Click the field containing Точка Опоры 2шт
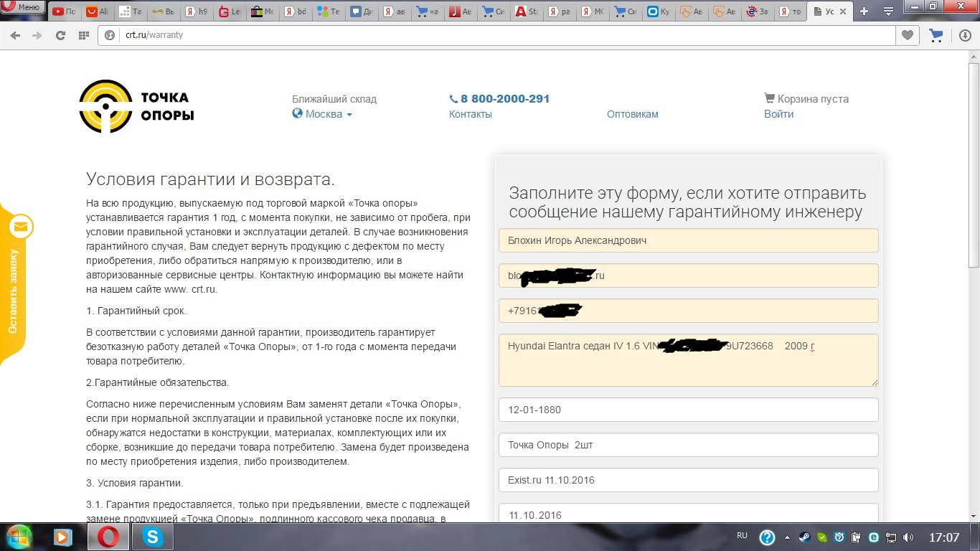Viewport: 980px width, 551px height. [689, 445]
